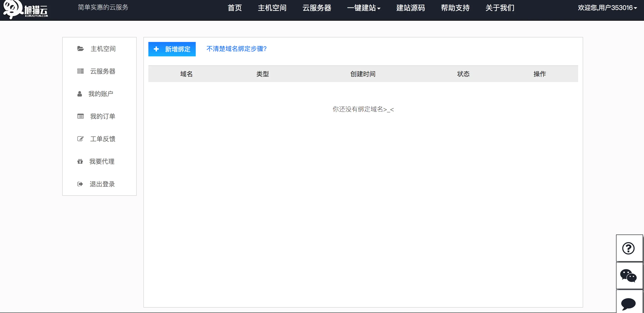
Task: Open the 不清楚域名绑定步骤? link
Action: pos(237,49)
